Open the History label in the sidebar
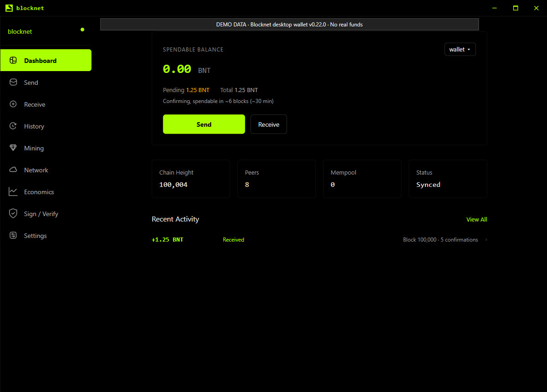 coord(34,126)
